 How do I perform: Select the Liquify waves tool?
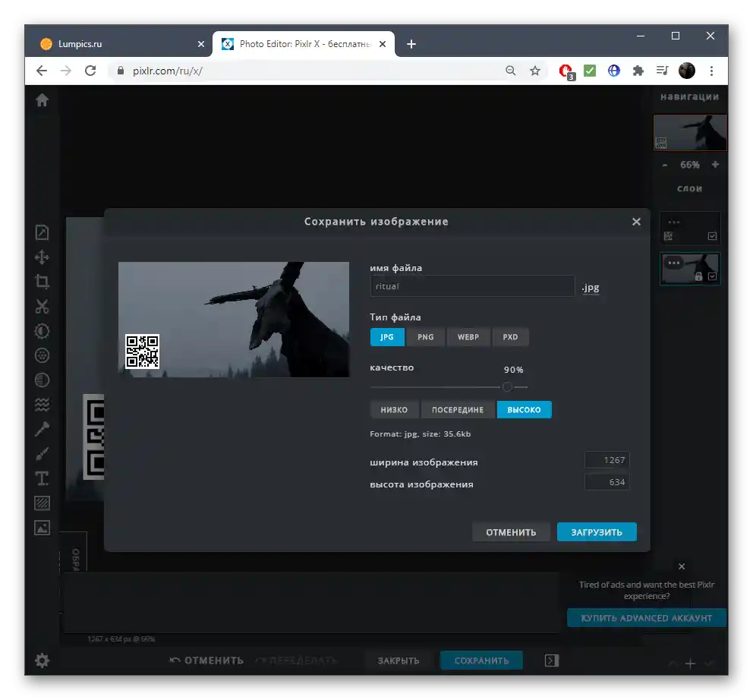42,405
